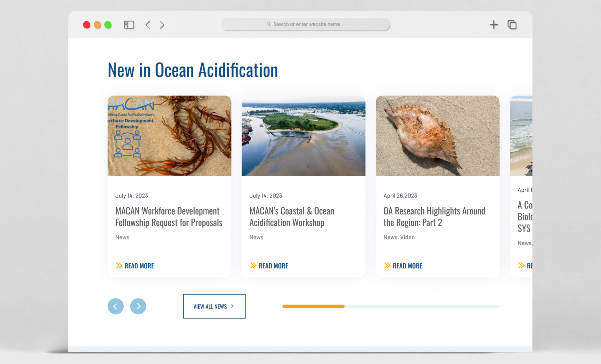The width and height of the screenshot is (601, 364).
Task: Click the search magnifier icon in address bar
Action: 268,24
